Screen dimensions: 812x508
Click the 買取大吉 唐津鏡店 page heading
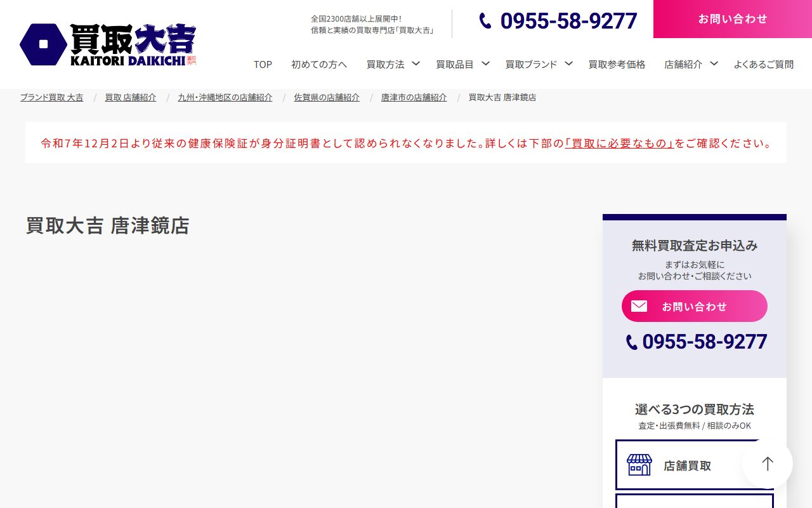click(x=107, y=225)
